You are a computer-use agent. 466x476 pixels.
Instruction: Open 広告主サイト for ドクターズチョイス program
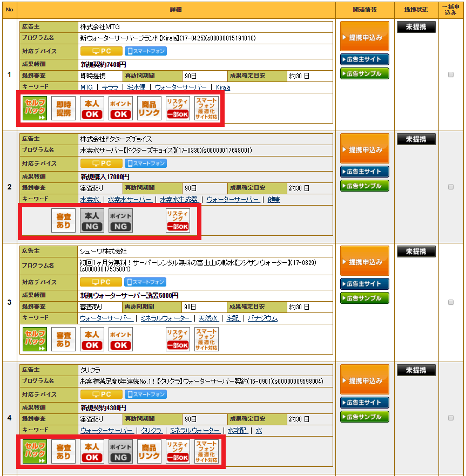click(364, 172)
